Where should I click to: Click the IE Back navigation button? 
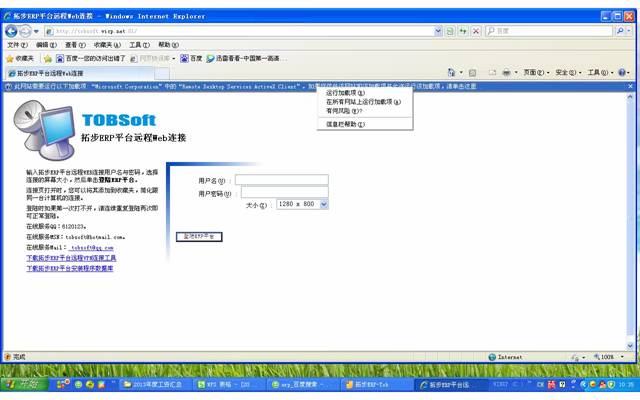tap(10, 31)
